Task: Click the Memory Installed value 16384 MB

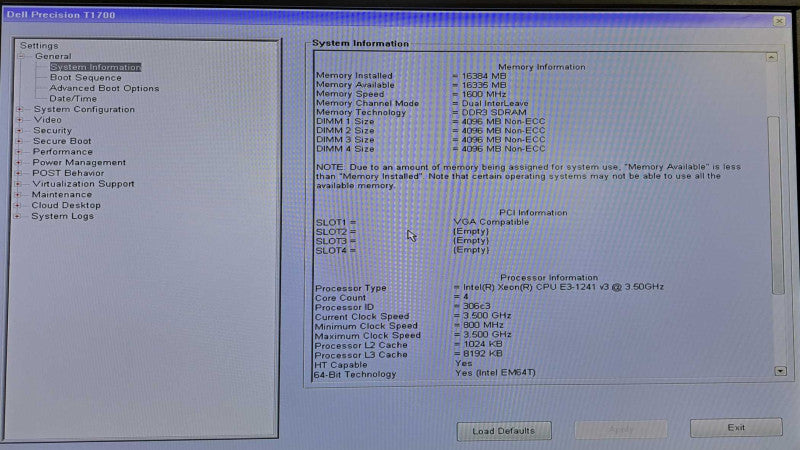Action: [484, 76]
